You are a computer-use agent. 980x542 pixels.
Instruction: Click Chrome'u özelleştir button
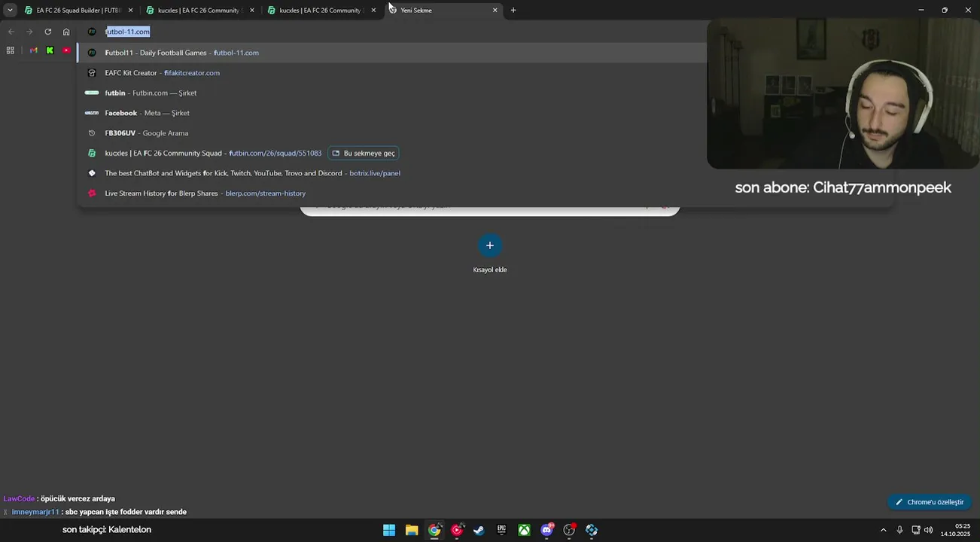click(x=930, y=502)
